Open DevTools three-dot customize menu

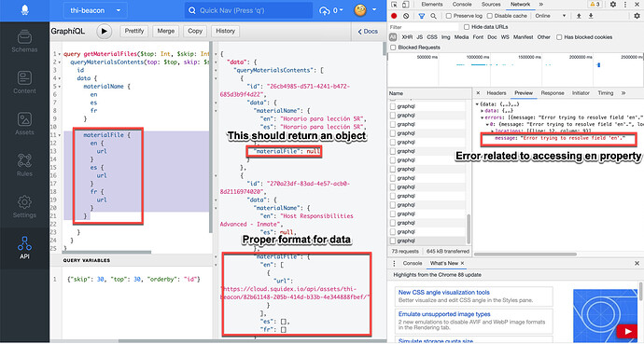[625, 5]
